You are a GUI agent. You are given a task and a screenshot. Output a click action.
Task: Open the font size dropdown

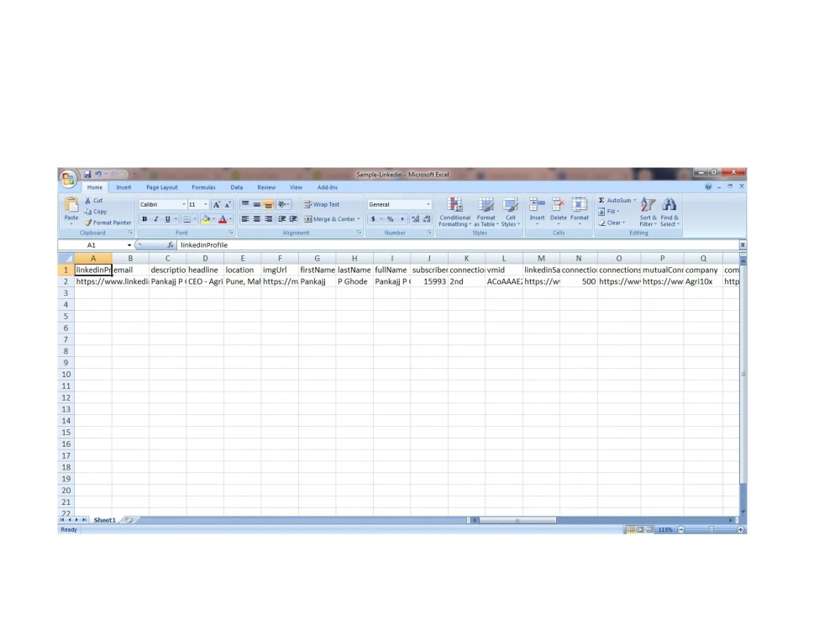(206, 205)
